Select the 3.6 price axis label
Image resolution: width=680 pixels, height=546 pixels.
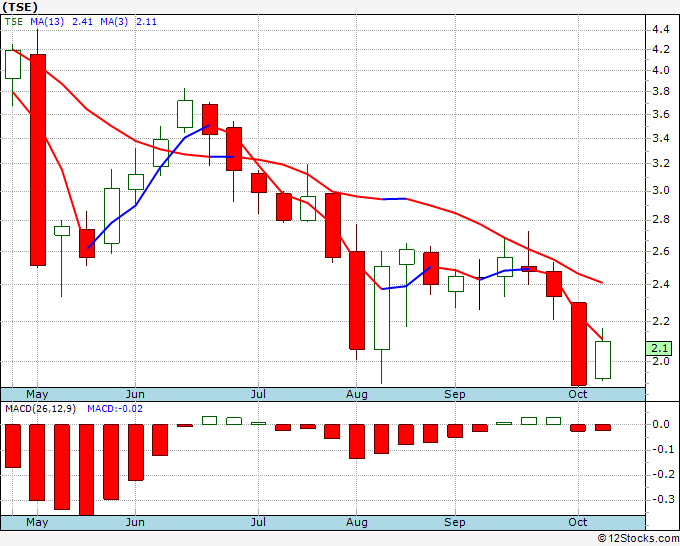[x=660, y=114]
